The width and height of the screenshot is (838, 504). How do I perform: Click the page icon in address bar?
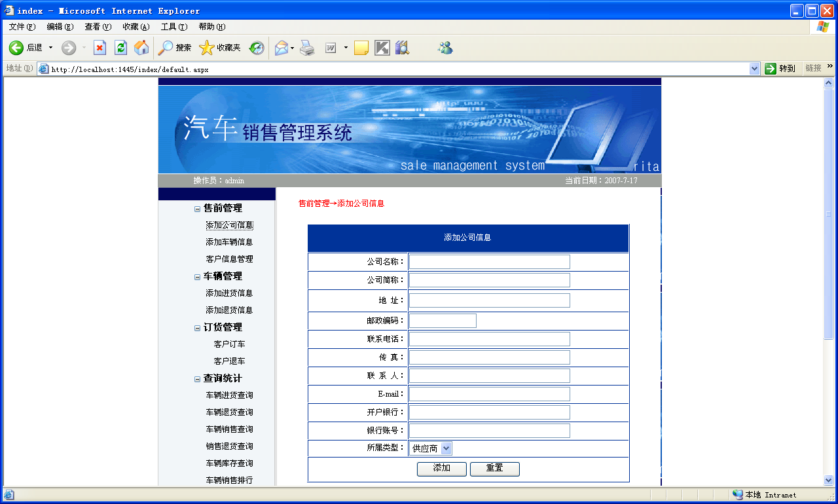[x=44, y=69]
